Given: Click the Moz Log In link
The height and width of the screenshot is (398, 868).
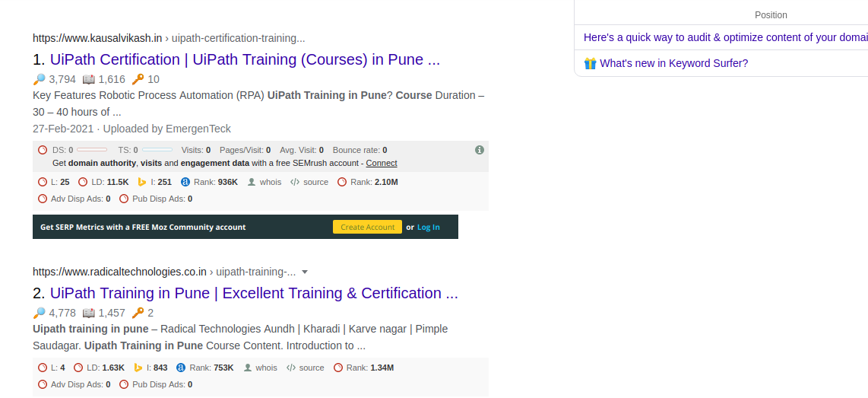Looking at the screenshot, I should [429, 227].
